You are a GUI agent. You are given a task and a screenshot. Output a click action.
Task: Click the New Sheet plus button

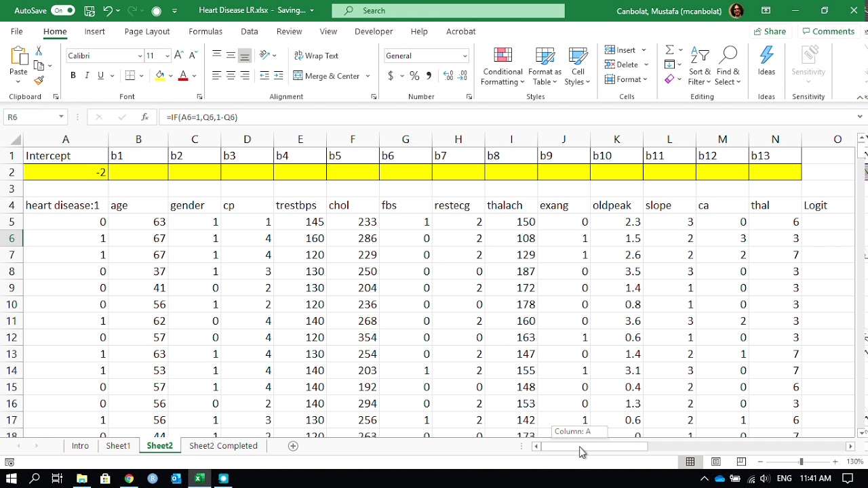tap(293, 446)
